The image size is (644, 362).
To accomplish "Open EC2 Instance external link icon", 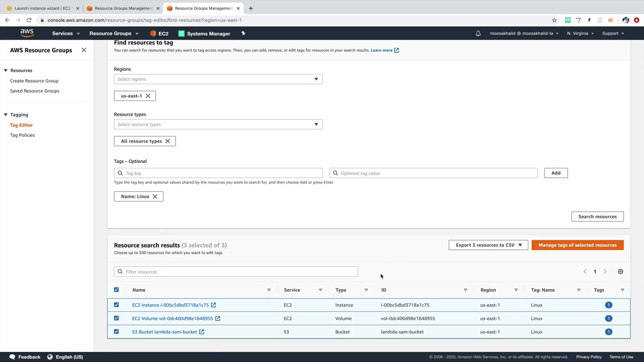I will pyautogui.click(x=213, y=305).
